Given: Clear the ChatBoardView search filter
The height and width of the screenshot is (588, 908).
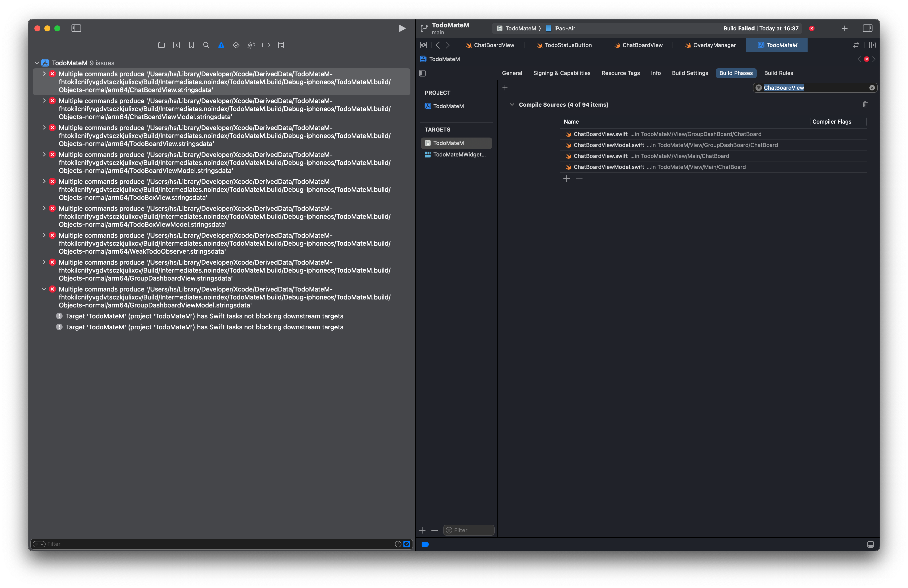Looking at the screenshot, I should [x=872, y=88].
